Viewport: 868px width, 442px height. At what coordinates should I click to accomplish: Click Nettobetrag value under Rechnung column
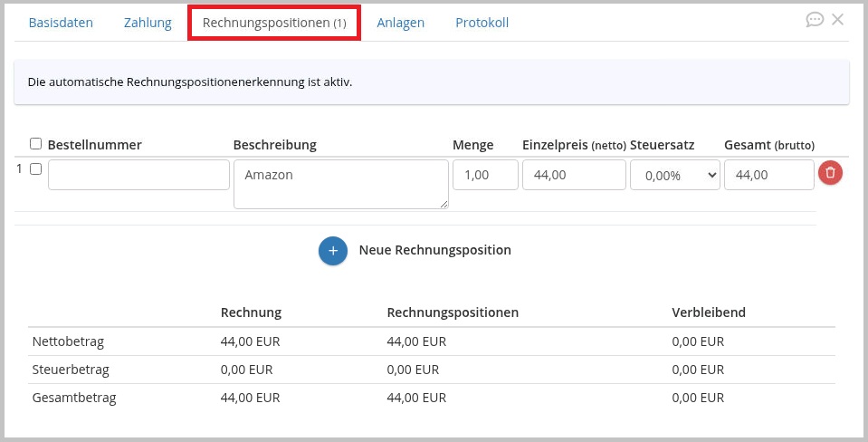tap(250, 341)
